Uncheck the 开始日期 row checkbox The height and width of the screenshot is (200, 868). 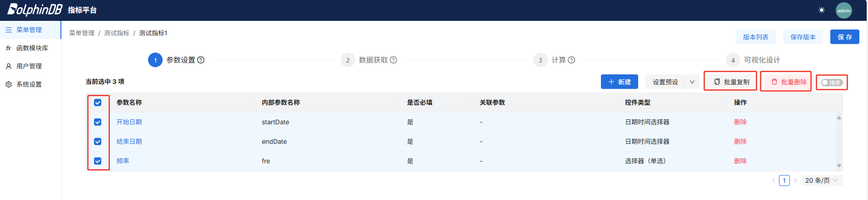(x=98, y=122)
